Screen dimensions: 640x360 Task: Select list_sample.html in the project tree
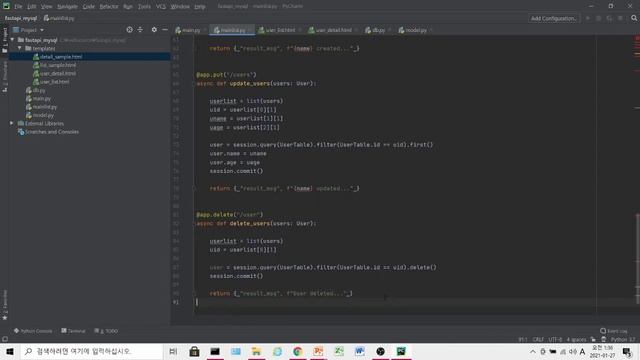pos(58,65)
